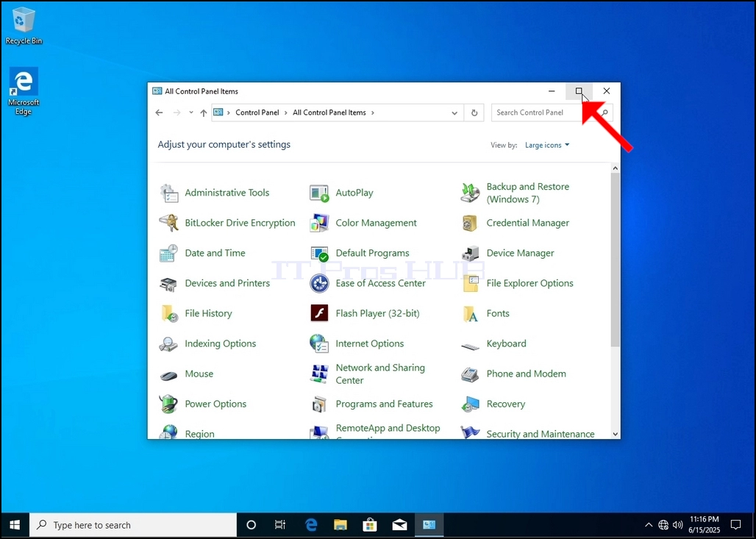Open the Indexing Options icon
The height and width of the screenshot is (539, 756).
(x=168, y=343)
